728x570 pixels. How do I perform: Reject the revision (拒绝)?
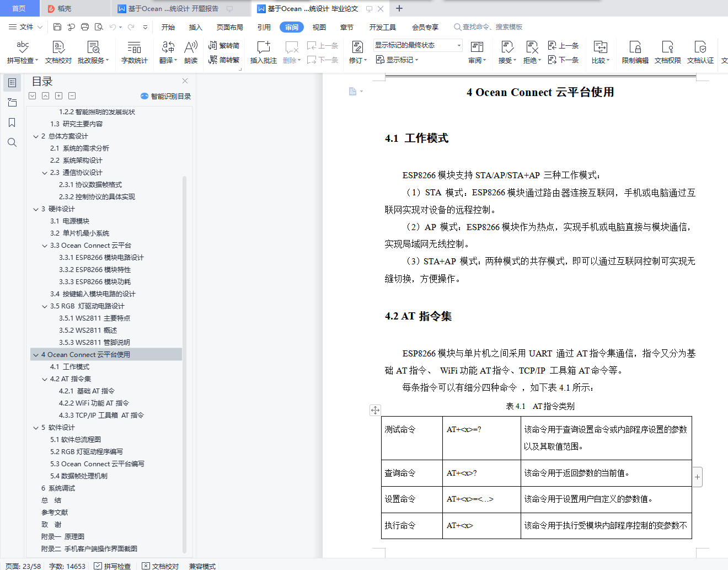(x=532, y=52)
